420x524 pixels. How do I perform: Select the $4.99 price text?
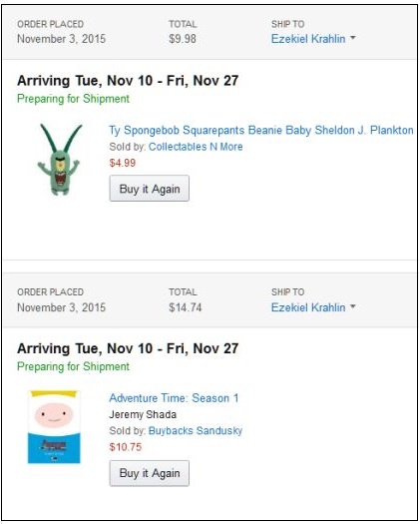tap(123, 163)
